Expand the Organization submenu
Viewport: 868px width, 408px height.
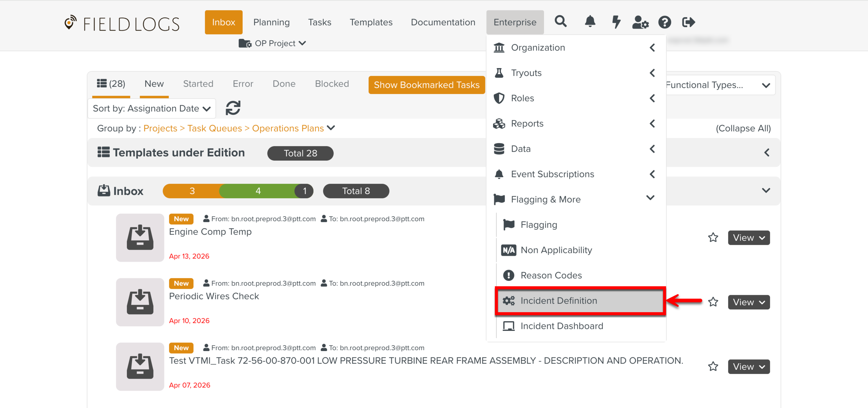pos(576,48)
